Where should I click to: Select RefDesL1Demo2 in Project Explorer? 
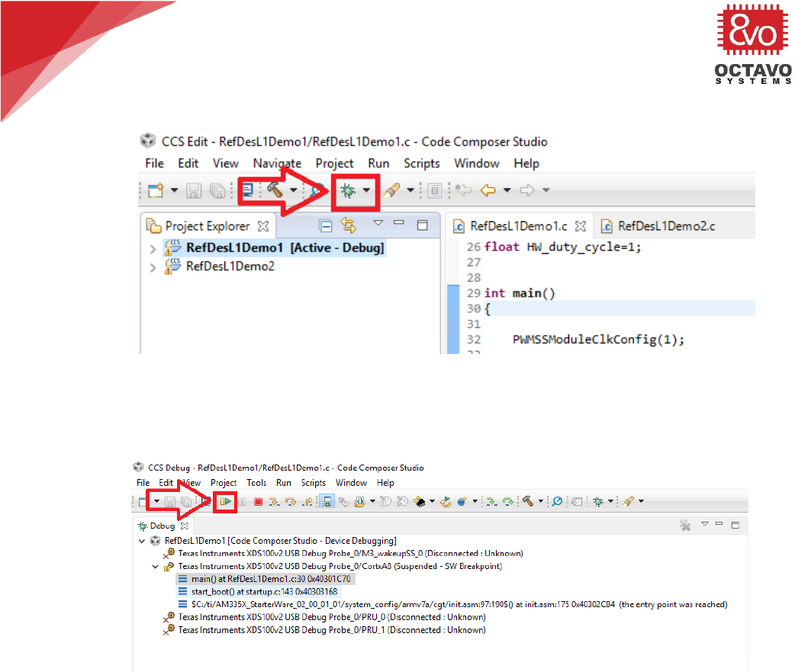point(230,266)
